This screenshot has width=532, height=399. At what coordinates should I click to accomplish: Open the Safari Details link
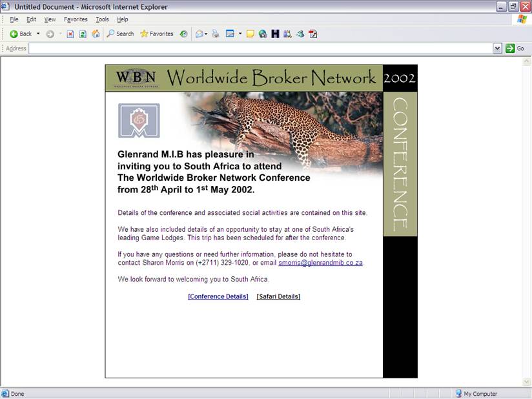pyautogui.click(x=278, y=296)
